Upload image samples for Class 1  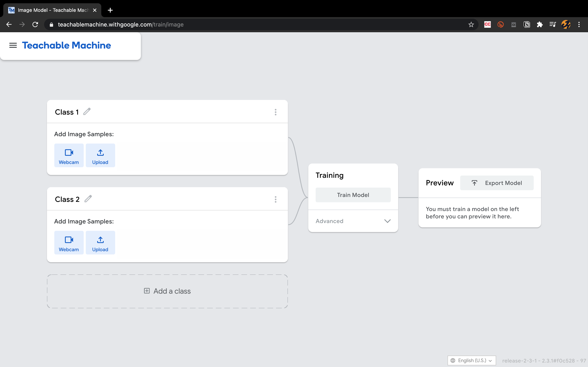coord(100,155)
